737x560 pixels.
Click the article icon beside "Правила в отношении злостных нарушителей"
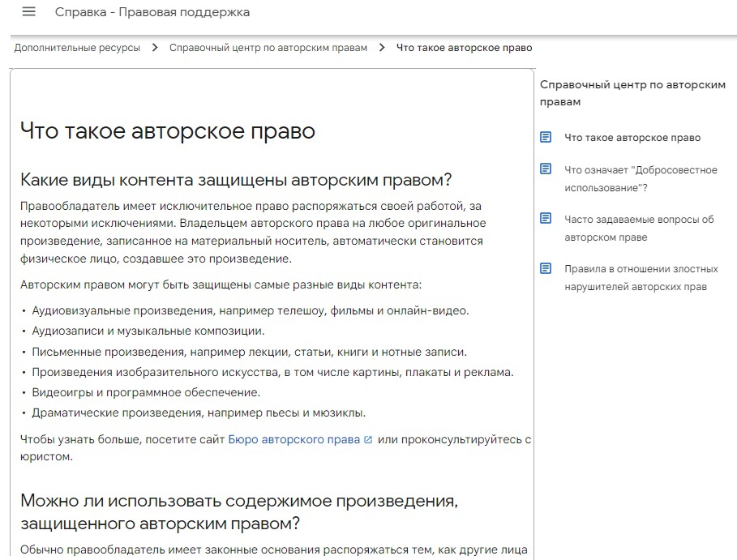[x=546, y=268]
